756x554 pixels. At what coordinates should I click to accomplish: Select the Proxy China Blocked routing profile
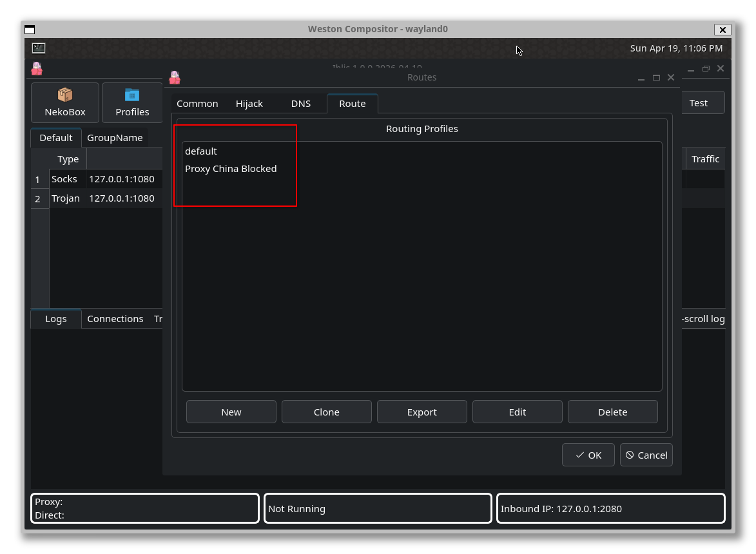231,168
